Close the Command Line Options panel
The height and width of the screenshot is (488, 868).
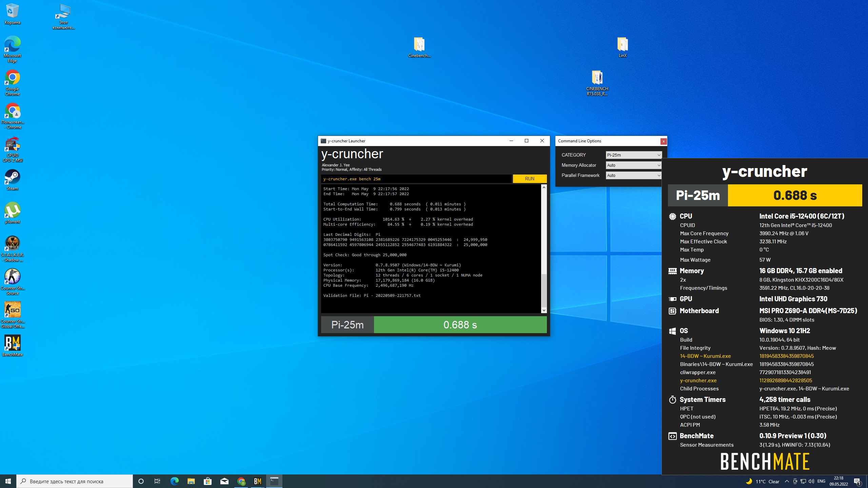tap(664, 141)
